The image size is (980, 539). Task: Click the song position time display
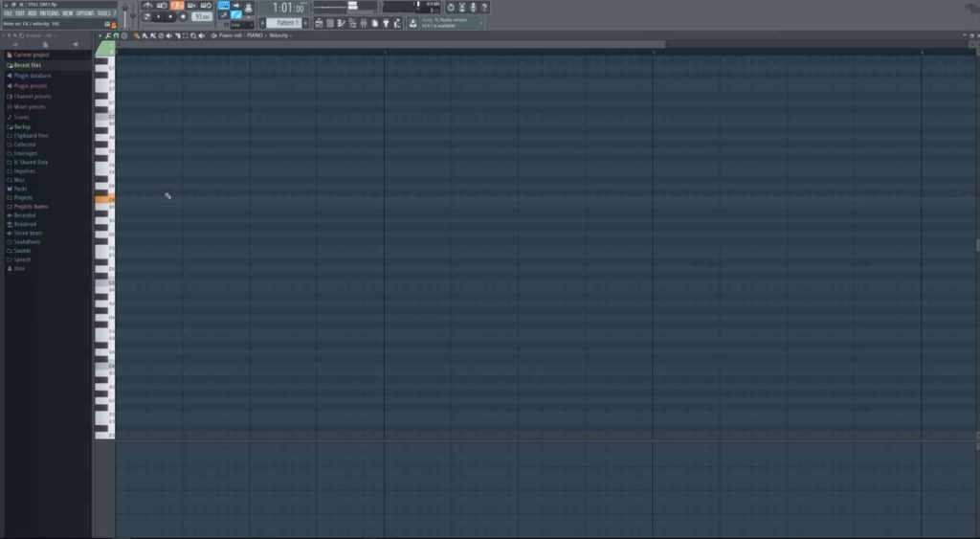[x=290, y=8]
